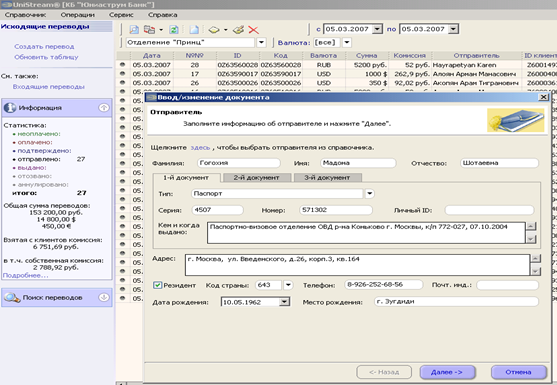Open the Входящие переводы link
Viewport: 557px width, 385px height.
pyautogui.click(x=49, y=87)
